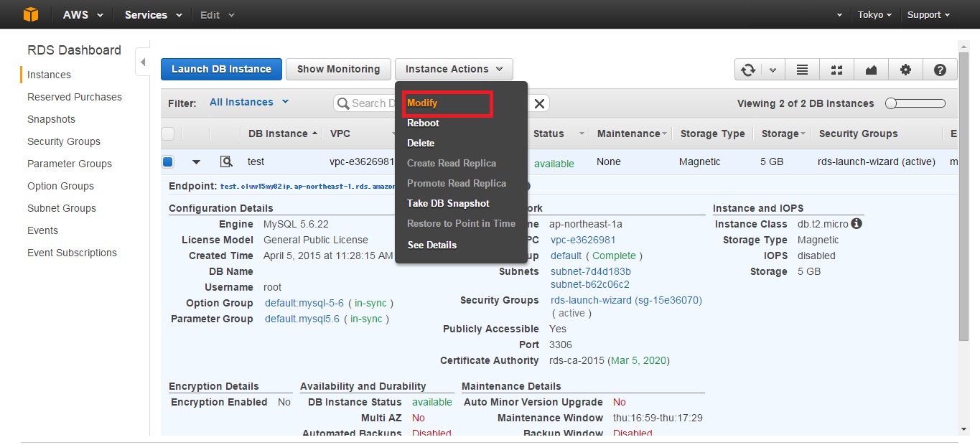980x445 pixels.
Task: Toggle the Instance Actions dropdown button
Action: coord(454,69)
